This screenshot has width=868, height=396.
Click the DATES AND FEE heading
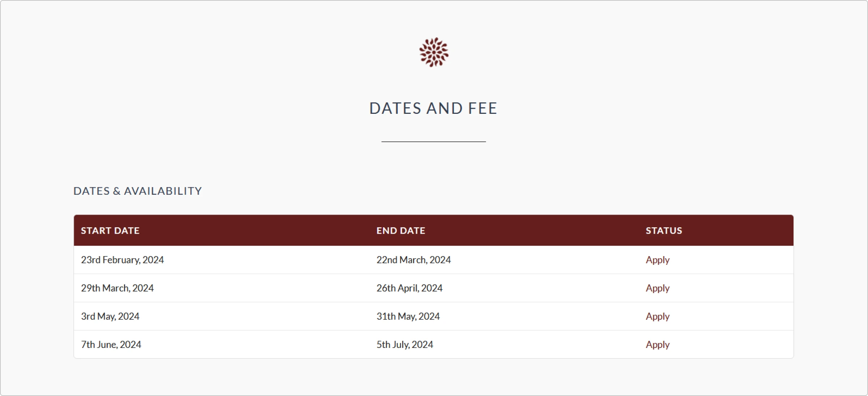[433, 108]
